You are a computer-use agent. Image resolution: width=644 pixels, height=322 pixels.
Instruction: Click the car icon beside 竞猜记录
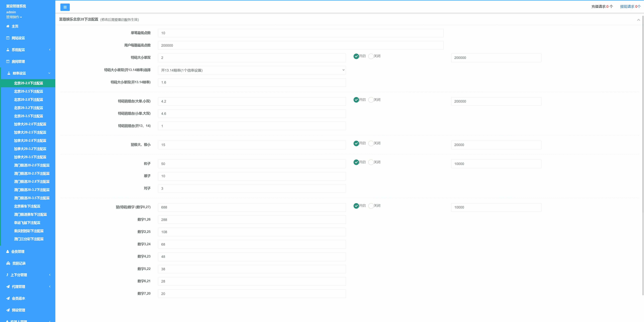coord(8,263)
